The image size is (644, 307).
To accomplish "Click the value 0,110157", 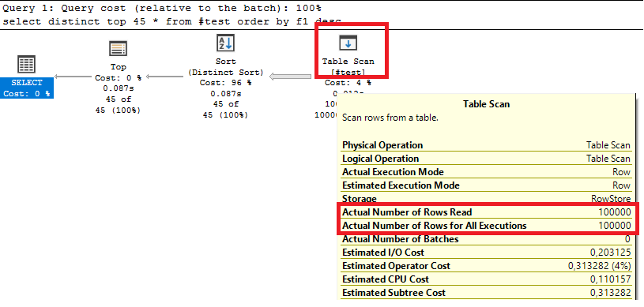I will [610, 279].
